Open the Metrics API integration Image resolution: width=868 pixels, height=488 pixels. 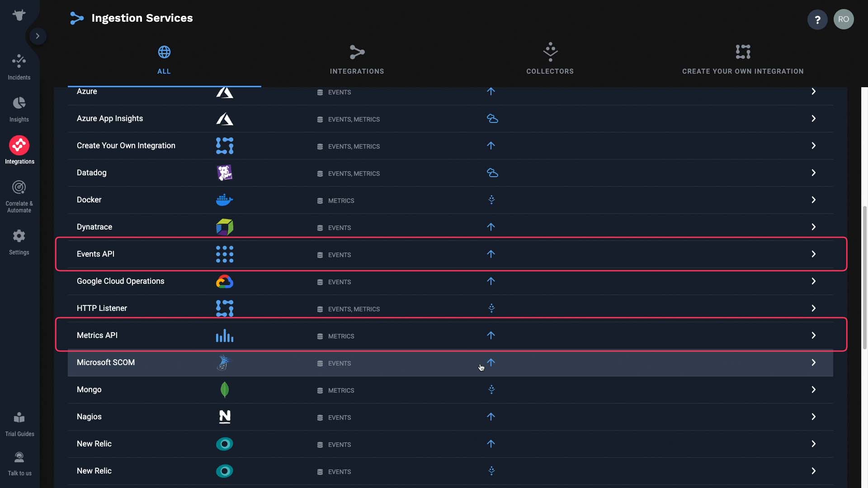[450, 335]
